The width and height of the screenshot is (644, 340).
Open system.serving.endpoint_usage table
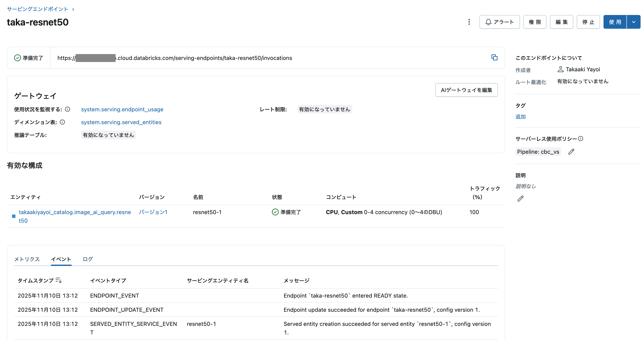(122, 109)
